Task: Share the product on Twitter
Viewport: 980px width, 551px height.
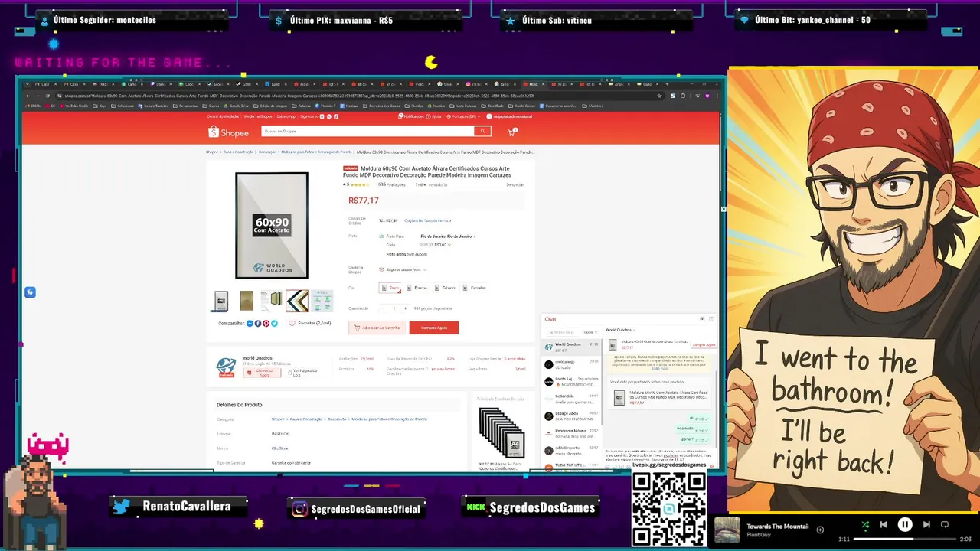Action: (x=274, y=324)
